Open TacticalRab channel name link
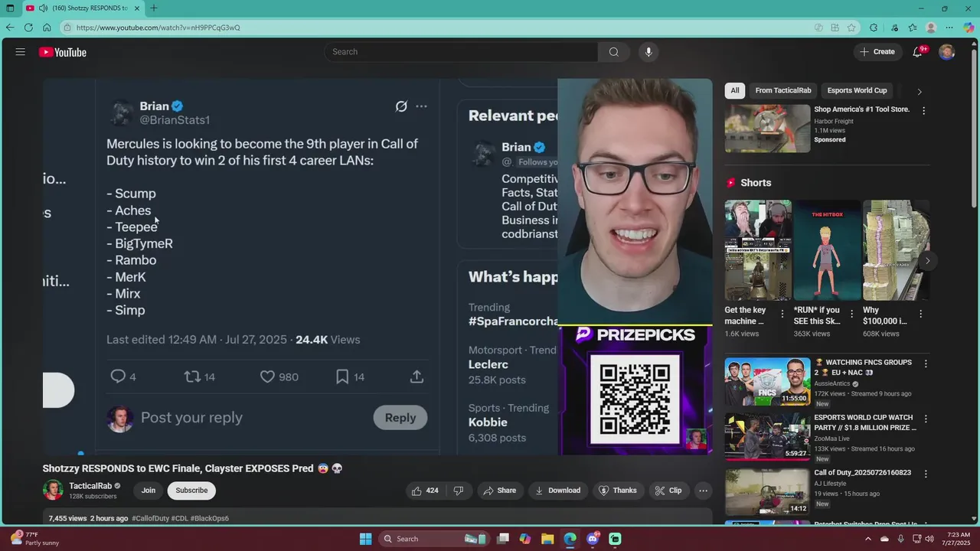The image size is (980, 551). (x=90, y=486)
